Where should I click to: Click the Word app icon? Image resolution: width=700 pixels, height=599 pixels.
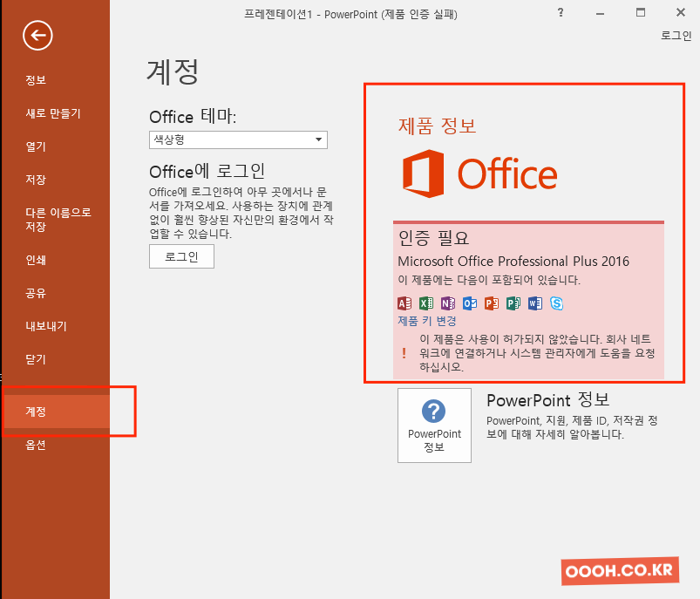[x=535, y=303]
